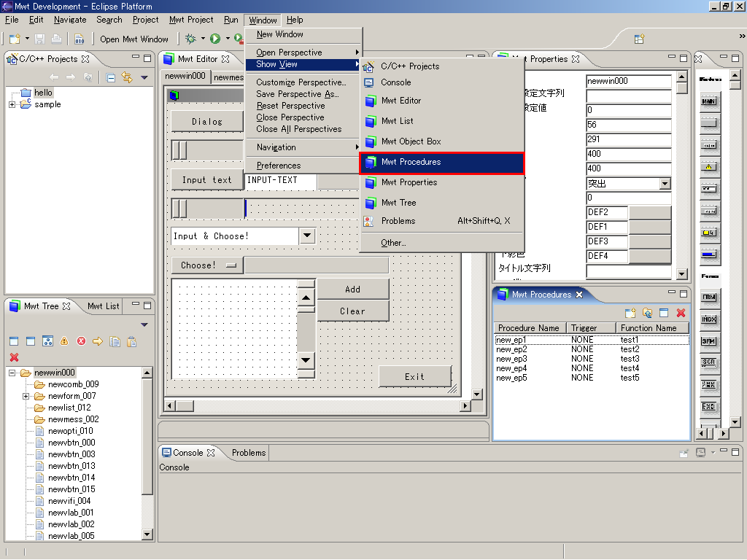Click the Copy pages icon in Mwt Tree toolbar
The width and height of the screenshot is (747, 560).
tap(115, 341)
